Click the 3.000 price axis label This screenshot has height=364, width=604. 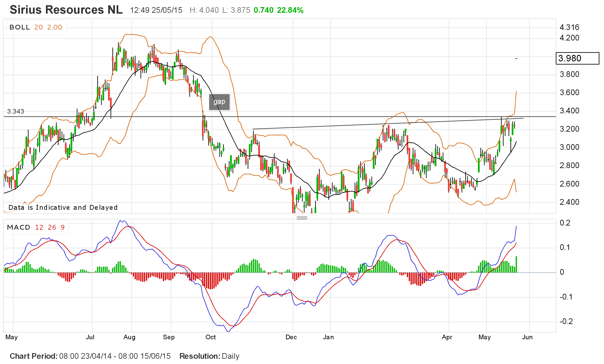[569, 147]
